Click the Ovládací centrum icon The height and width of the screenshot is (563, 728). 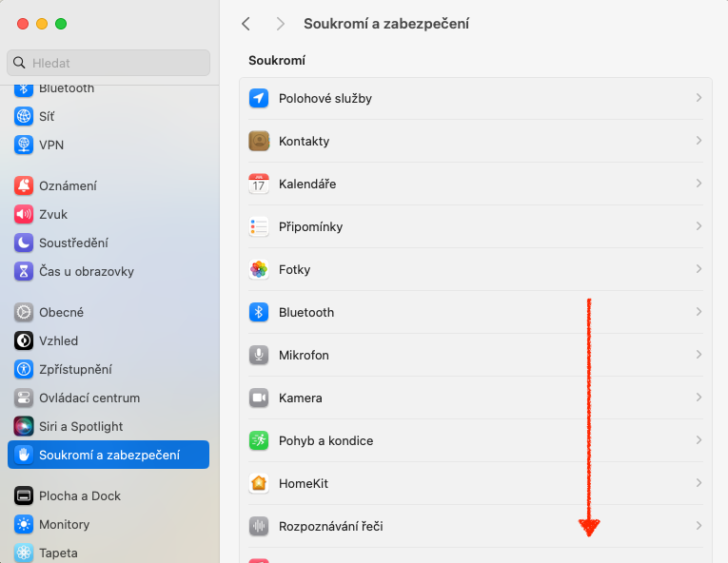24,398
